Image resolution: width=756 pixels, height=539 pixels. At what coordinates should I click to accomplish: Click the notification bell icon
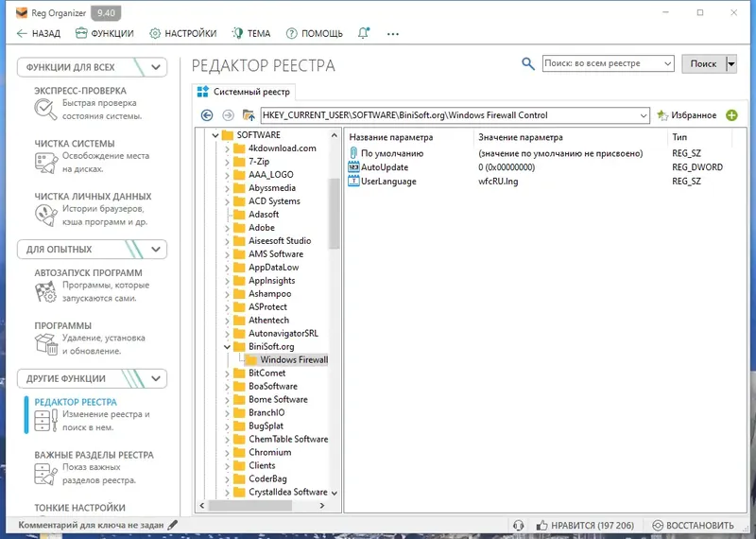(x=364, y=33)
